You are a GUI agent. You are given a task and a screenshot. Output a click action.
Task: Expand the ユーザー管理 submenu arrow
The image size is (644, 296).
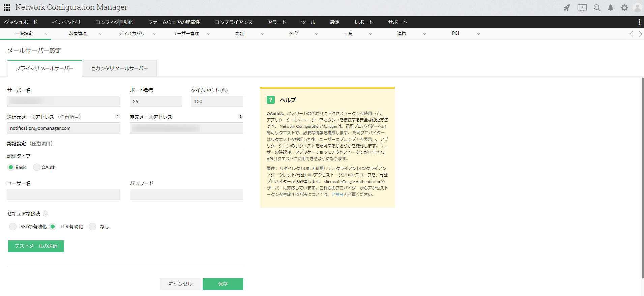pyautogui.click(x=208, y=34)
